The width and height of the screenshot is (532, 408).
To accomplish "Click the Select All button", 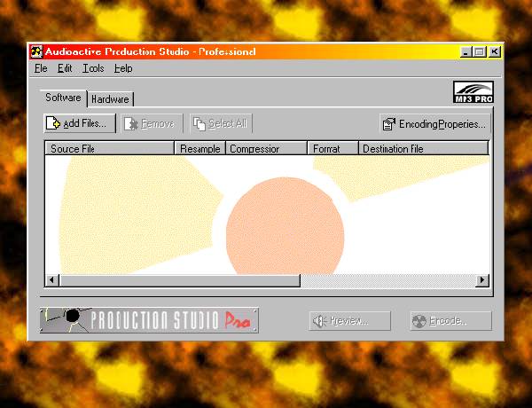I will 221,123.
